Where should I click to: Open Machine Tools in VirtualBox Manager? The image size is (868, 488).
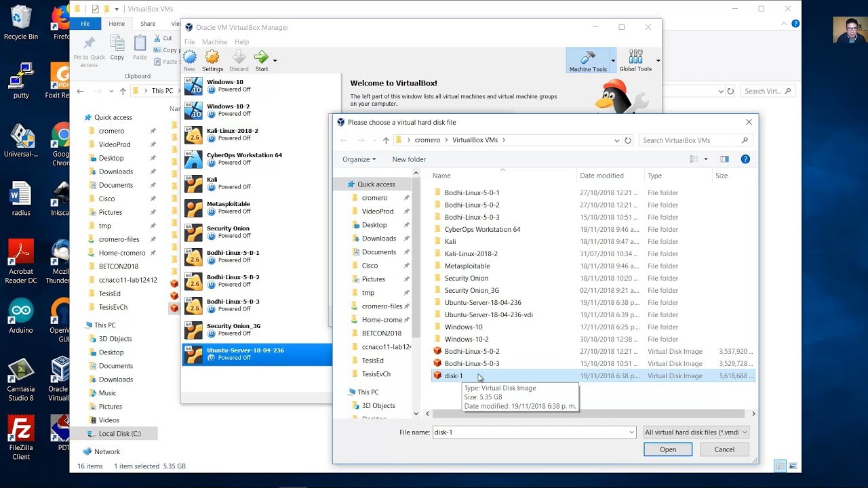click(x=588, y=60)
